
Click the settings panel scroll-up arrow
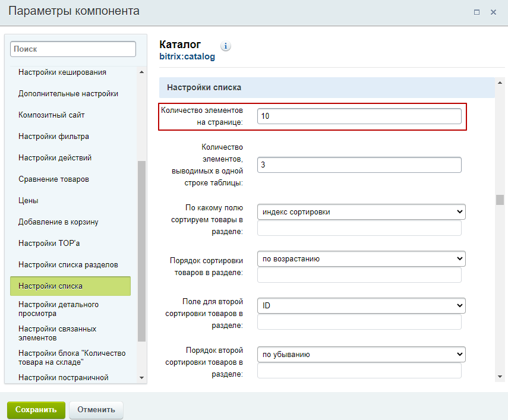click(500, 83)
